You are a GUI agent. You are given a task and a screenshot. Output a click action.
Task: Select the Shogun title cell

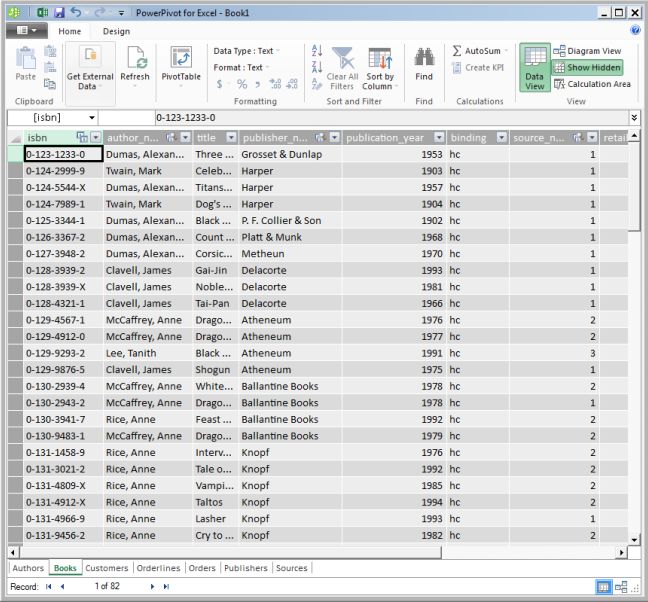[215, 370]
